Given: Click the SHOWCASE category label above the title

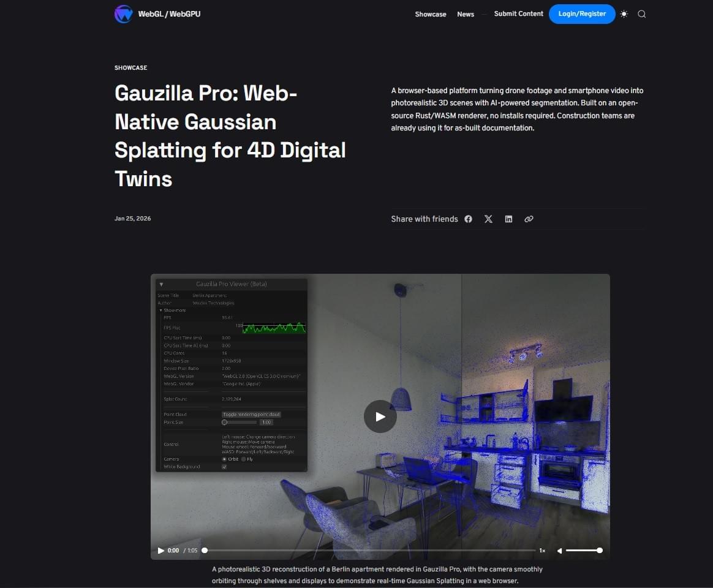Looking at the screenshot, I should click(131, 68).
